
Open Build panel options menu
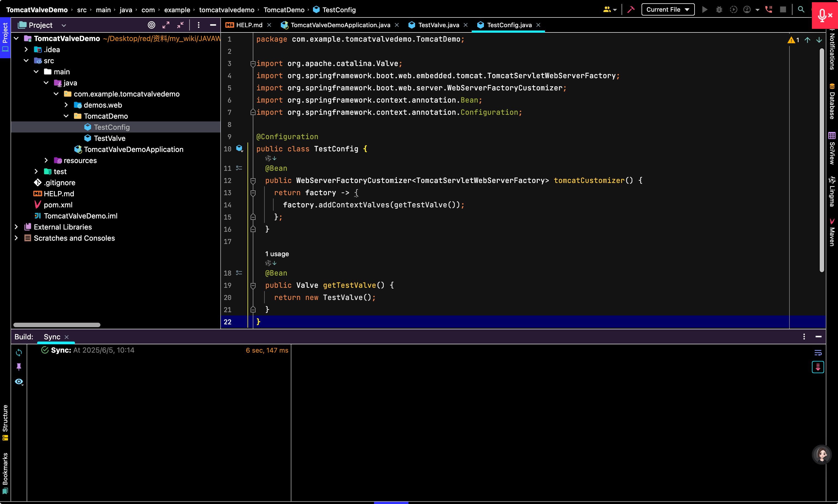tap(804, 337)
